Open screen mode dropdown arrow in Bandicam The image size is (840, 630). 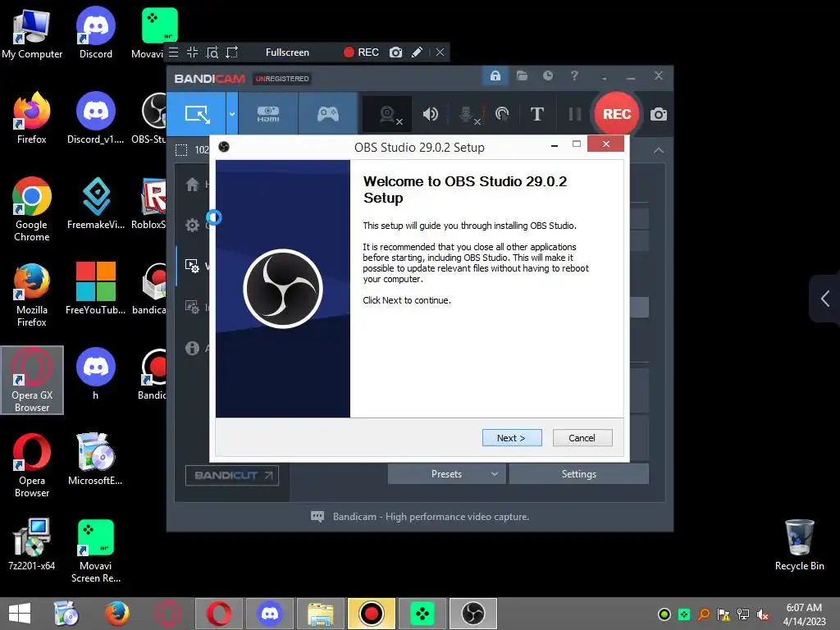coord(232,114)
